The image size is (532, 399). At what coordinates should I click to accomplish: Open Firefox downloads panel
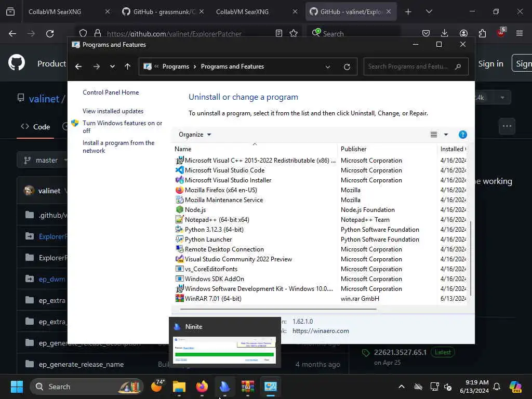[x=444, y=33]
